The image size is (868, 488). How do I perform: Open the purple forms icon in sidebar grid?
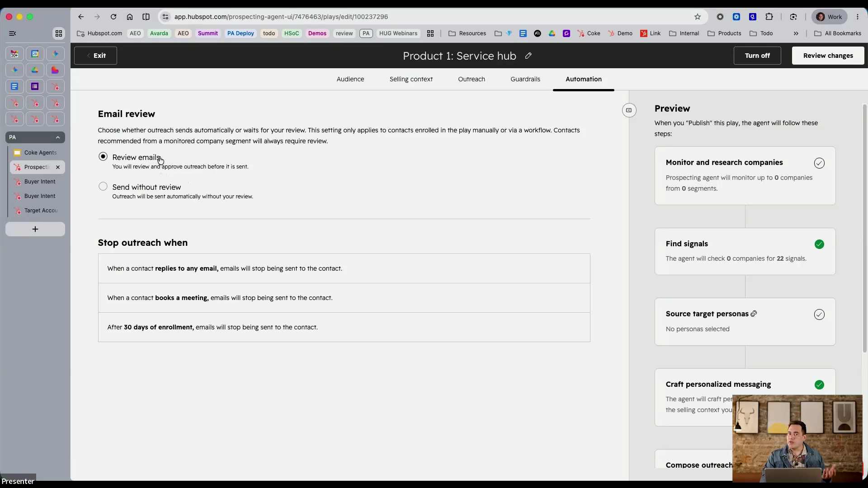35,86
